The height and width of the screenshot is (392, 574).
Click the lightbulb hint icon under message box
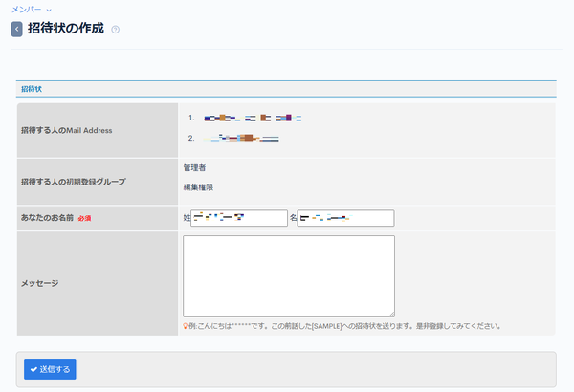[186, 326]
